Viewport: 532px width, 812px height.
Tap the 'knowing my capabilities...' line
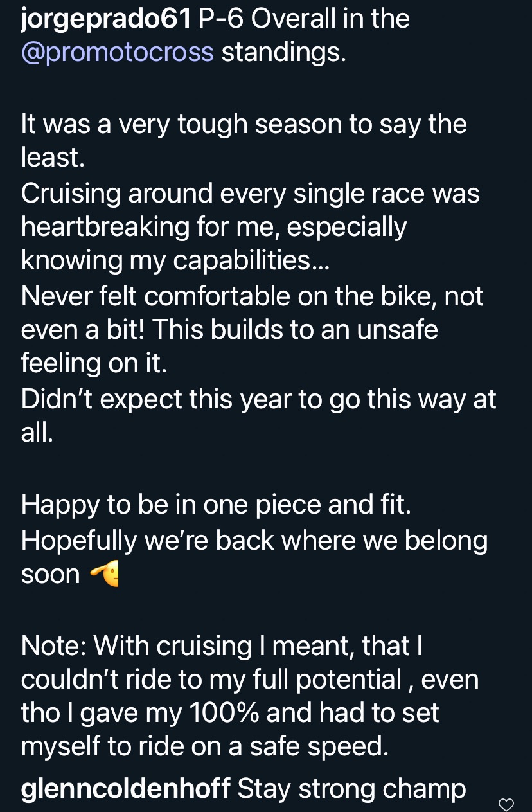[x=175, y=260]
